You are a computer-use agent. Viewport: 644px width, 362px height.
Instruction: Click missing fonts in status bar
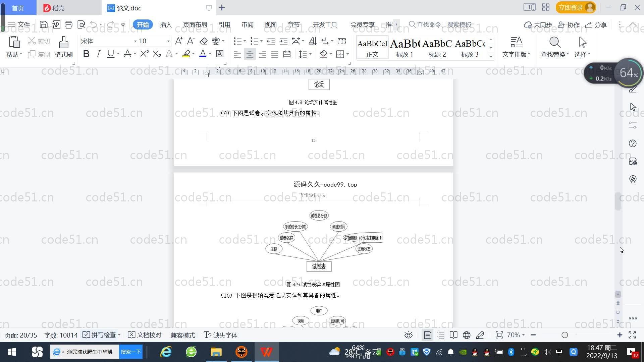pos(221,335)
